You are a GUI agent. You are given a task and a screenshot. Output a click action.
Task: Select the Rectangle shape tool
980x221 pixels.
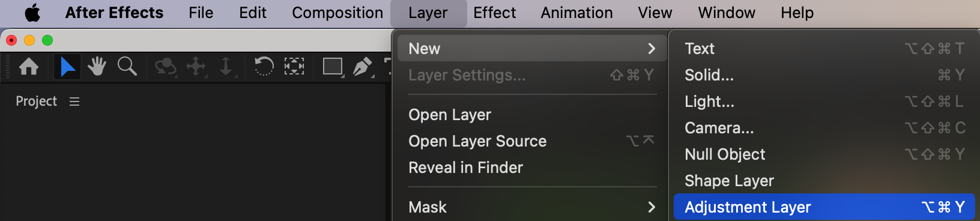[x=333, y=66]
